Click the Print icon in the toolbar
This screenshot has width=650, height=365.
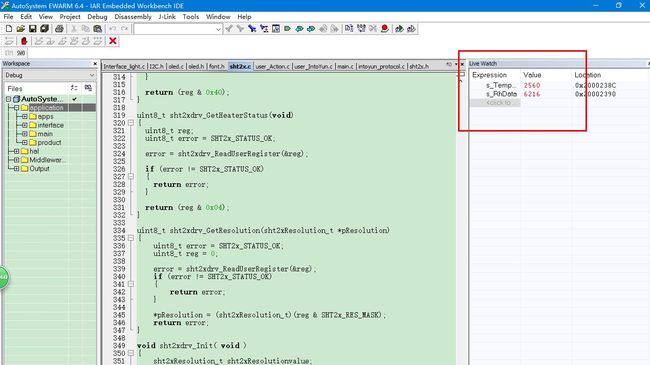[59, 29]
